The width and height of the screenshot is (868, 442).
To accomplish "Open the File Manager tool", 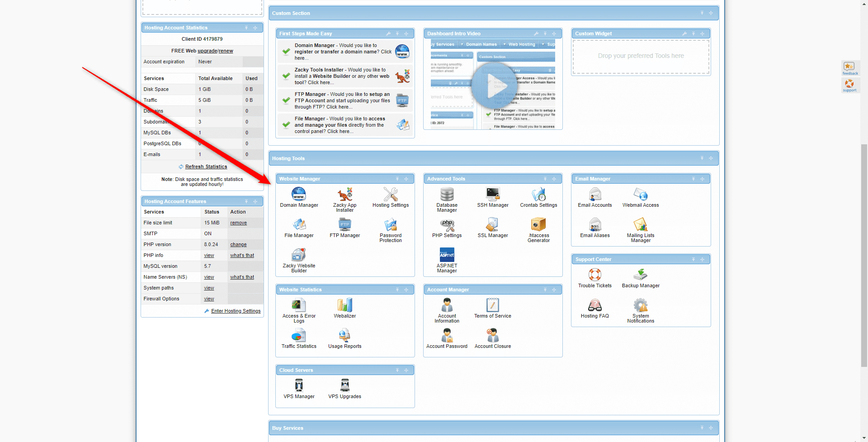I will pos(299,228).
